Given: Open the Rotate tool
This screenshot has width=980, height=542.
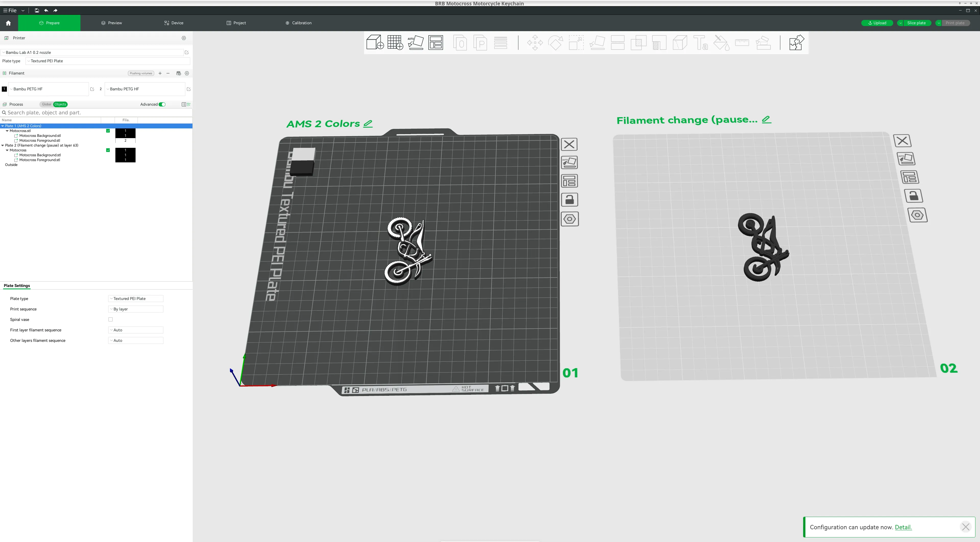Looking at the screenshot, I should pos(556,42).
